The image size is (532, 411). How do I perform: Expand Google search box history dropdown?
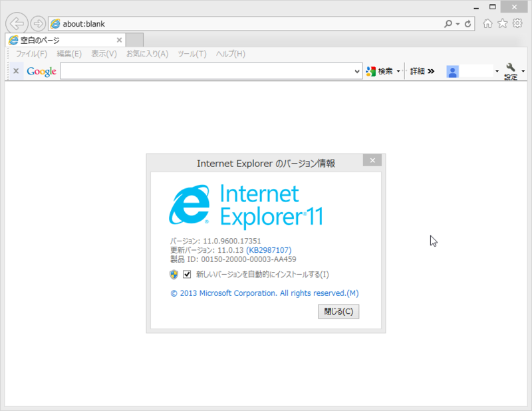[x=357, y=71]
